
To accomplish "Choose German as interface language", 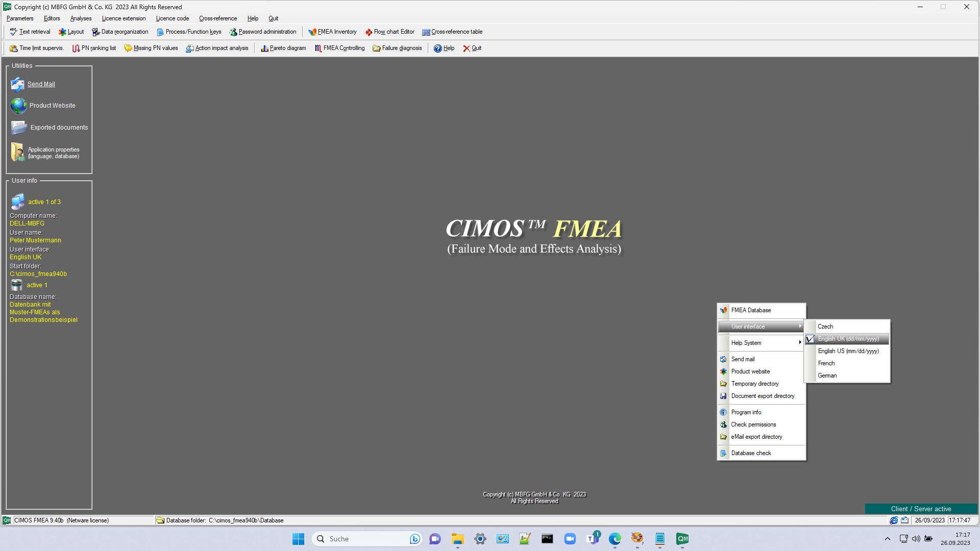I will coord(827,375).
